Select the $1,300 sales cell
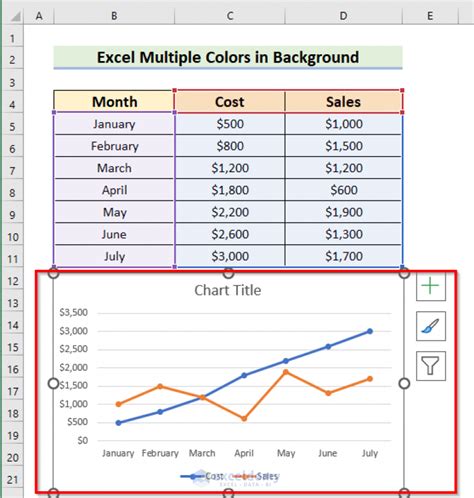This screenshot has height=498, width=474. tap(344, 234)
